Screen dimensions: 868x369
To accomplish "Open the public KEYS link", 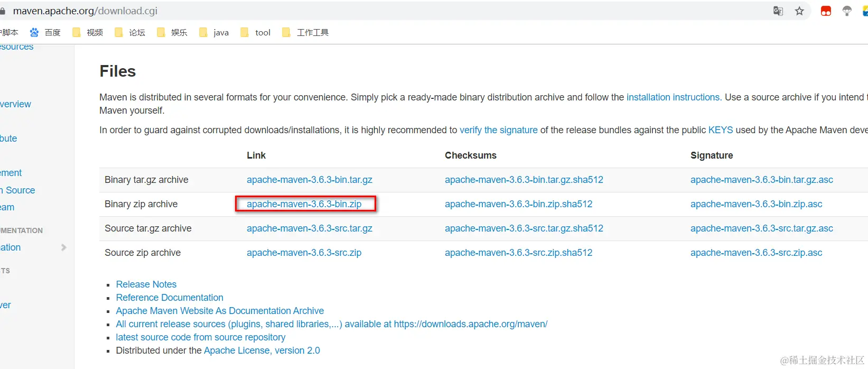I will coord(721,130).
